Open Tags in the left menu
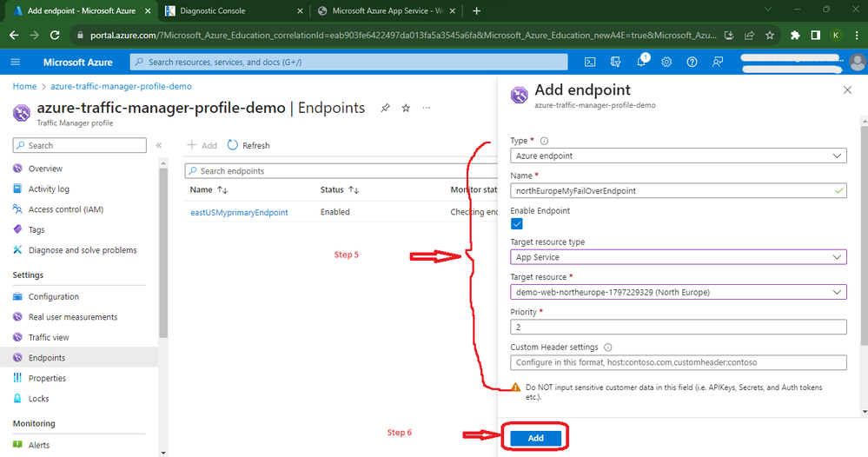The height and width of the screenshot is (457, 868). point(36,229)
